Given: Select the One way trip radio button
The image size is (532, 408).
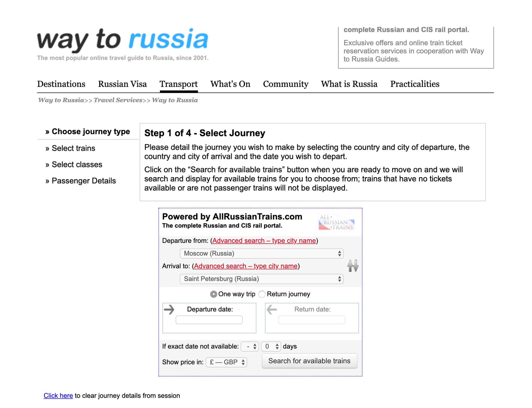Looking at the screenshot, I should click(213, 294).
